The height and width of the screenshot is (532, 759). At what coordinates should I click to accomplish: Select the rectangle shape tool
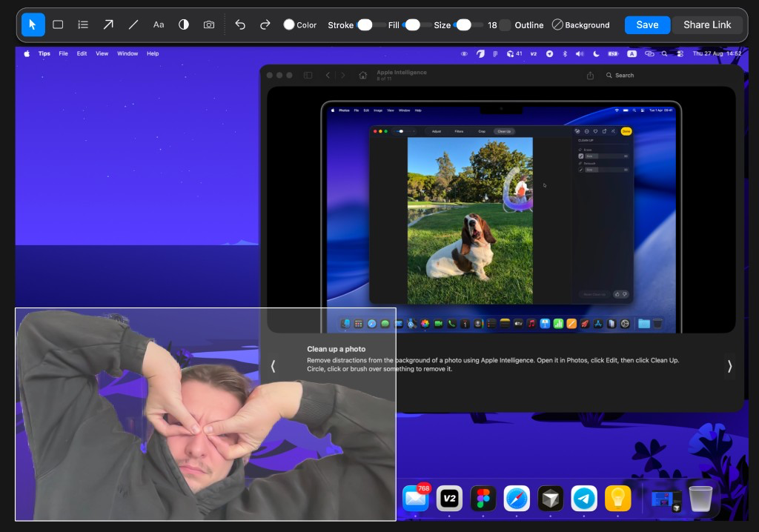pos(58,24)
